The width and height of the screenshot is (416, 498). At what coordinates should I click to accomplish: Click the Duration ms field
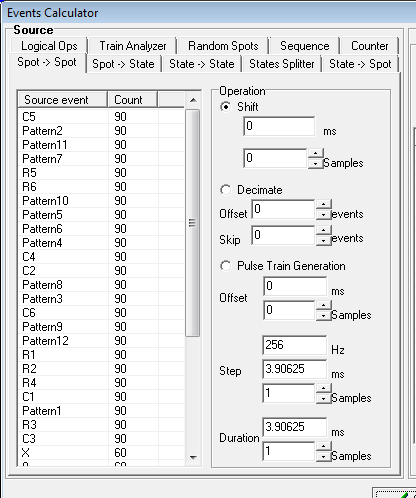295,427
